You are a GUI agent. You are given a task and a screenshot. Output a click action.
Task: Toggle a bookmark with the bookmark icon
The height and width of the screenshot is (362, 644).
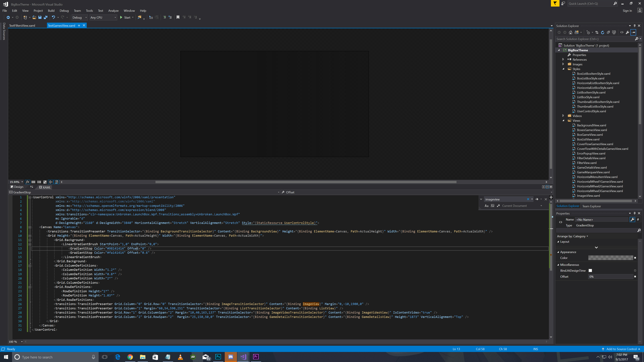pyautogui.click(x=178, y=17)
